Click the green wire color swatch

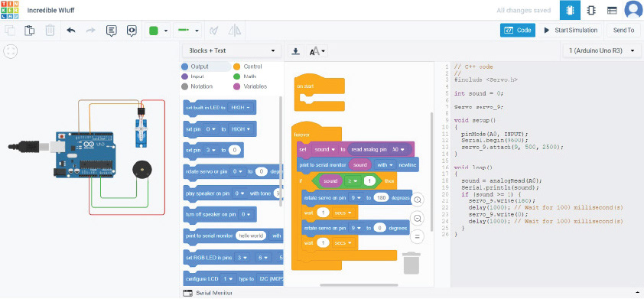click(154, 31)
